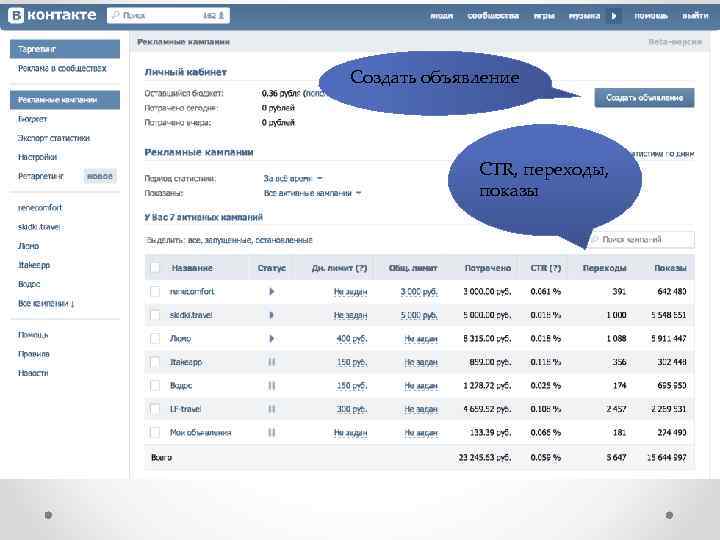
Task: Open 'Реклама в сообществах' in sidebar
Action: coord(62,68)
